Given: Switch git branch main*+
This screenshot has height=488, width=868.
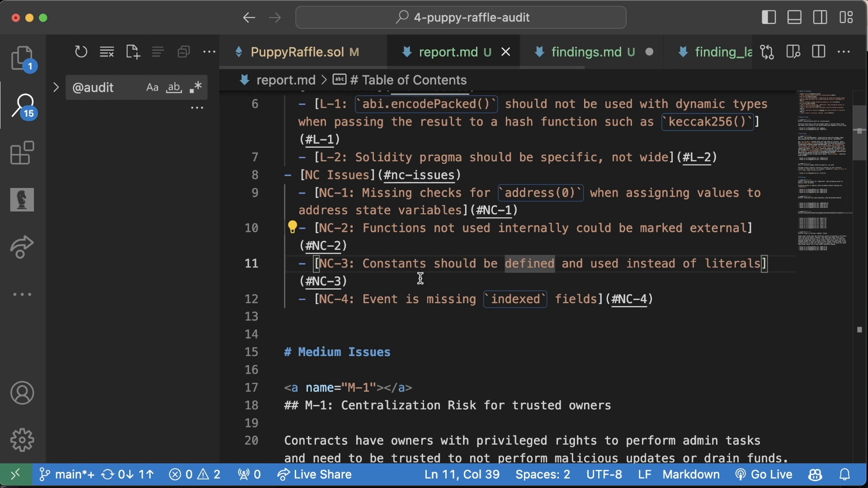Looking at the screenshot, I should [x=66, y=474].
